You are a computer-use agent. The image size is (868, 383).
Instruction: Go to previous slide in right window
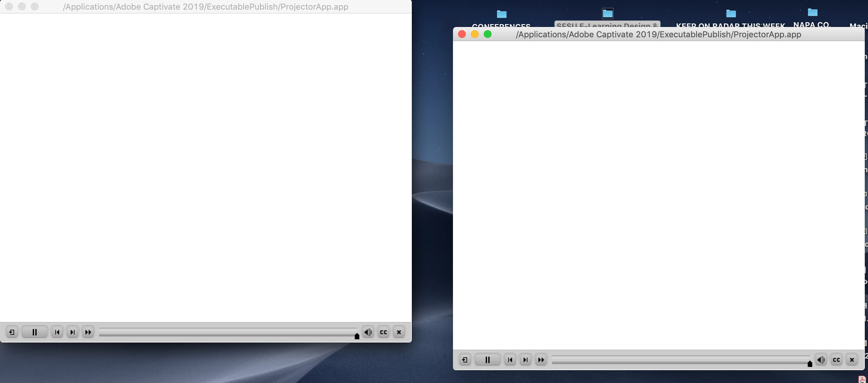[510, 360]
